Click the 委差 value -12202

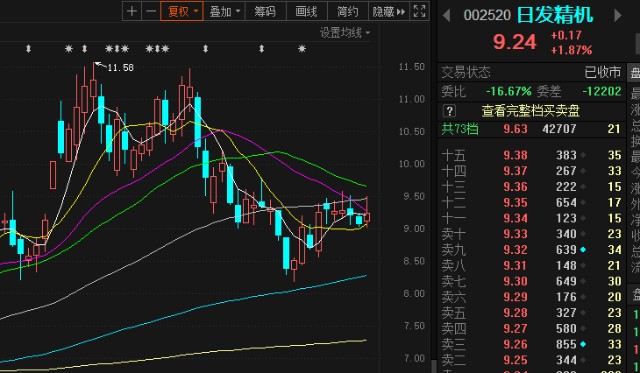602,91
